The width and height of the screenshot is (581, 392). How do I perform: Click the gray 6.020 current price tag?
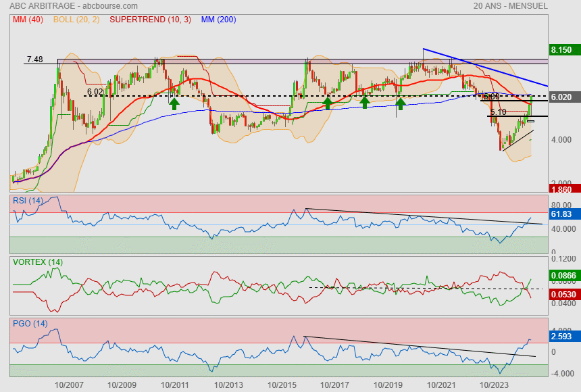(561, 97)
